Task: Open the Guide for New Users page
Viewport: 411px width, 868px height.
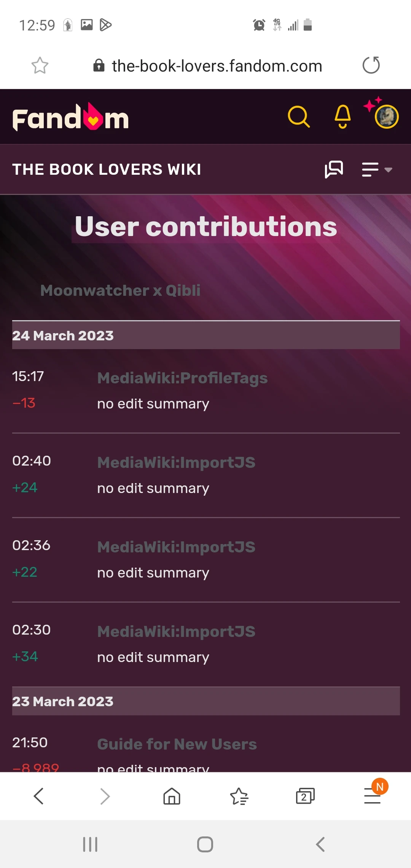Action: [x=176, y=744]
